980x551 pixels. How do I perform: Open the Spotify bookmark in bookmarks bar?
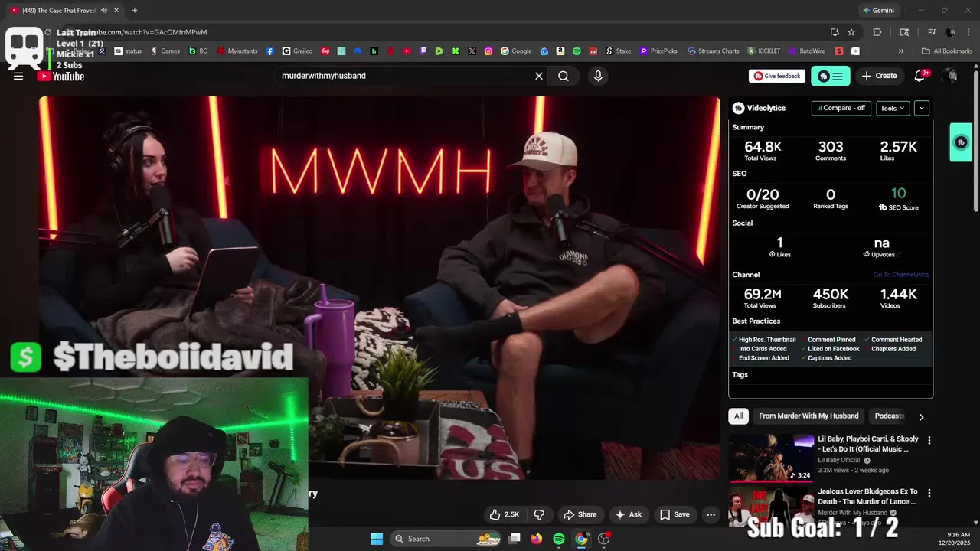[x=577, y=51]
